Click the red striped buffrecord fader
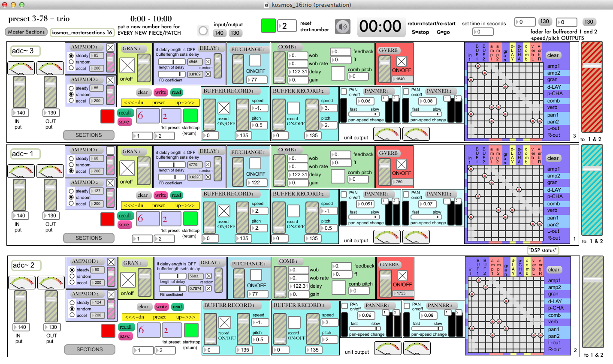The image size is (613, 364). pos(592,87)
